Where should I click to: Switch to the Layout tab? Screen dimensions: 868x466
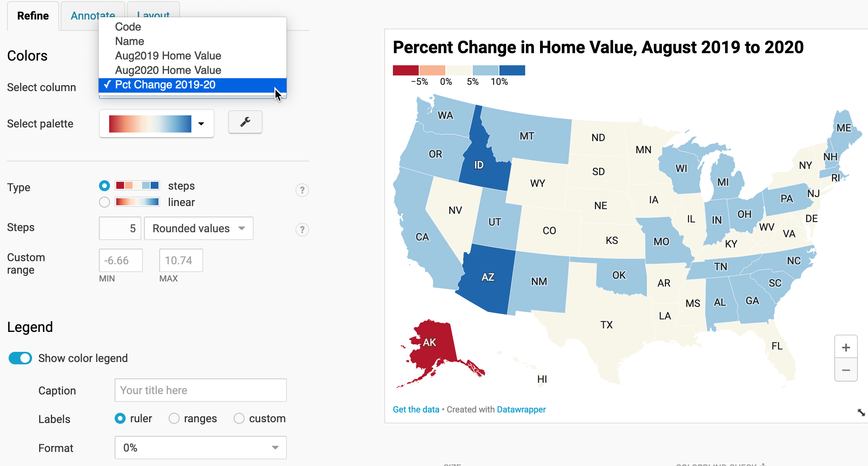click(x=152, y=15)
